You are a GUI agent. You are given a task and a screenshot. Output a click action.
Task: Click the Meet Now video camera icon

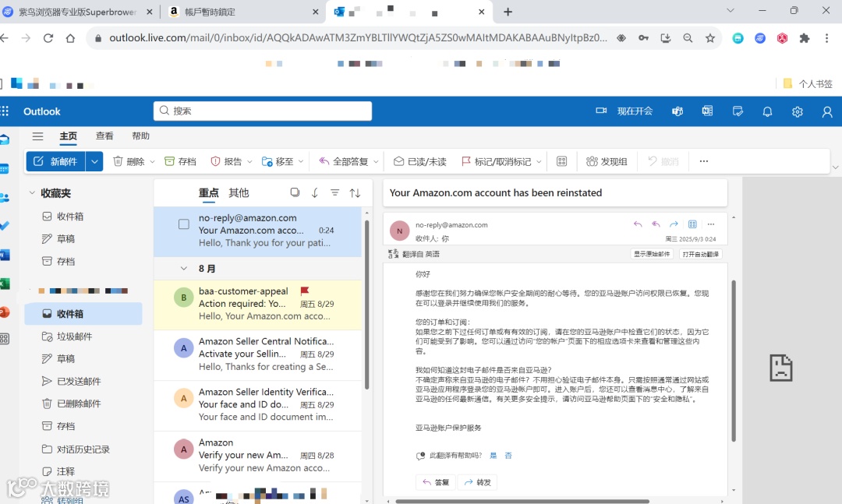click(x=601, y=111)
